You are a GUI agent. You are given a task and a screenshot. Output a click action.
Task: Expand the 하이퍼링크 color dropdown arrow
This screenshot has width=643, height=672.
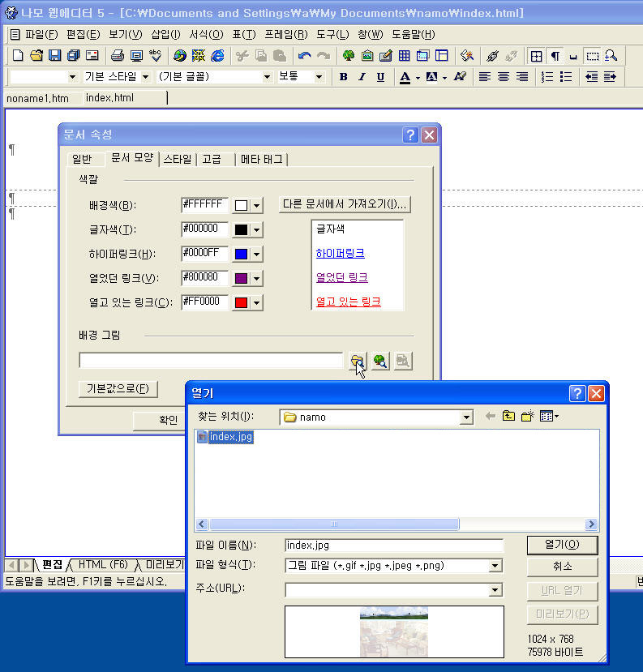(256, 255)
